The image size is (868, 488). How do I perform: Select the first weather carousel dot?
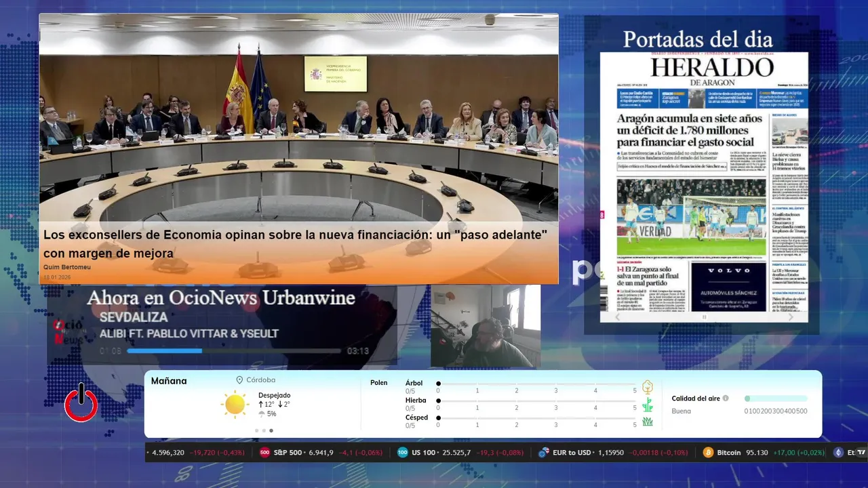coord(256,430)
